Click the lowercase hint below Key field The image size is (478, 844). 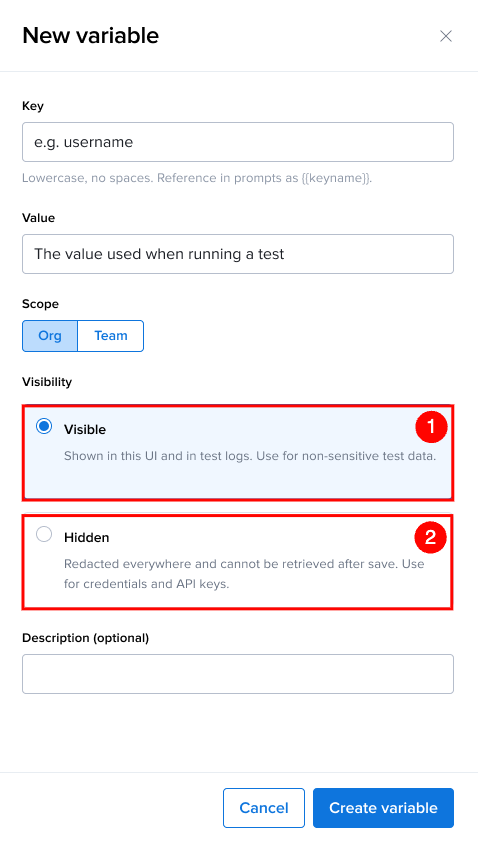(197, 178)
